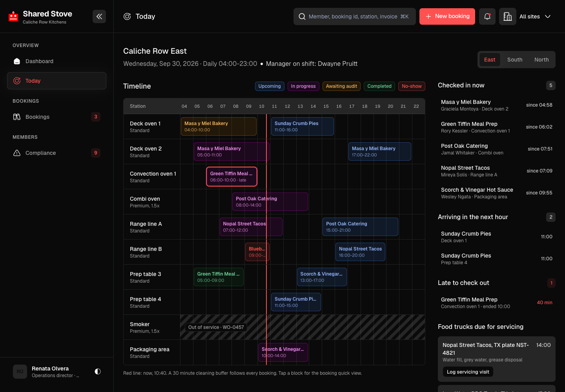565x392 pixels.
Task: Switch to the South site tab
Action: (x=515, y=60)
